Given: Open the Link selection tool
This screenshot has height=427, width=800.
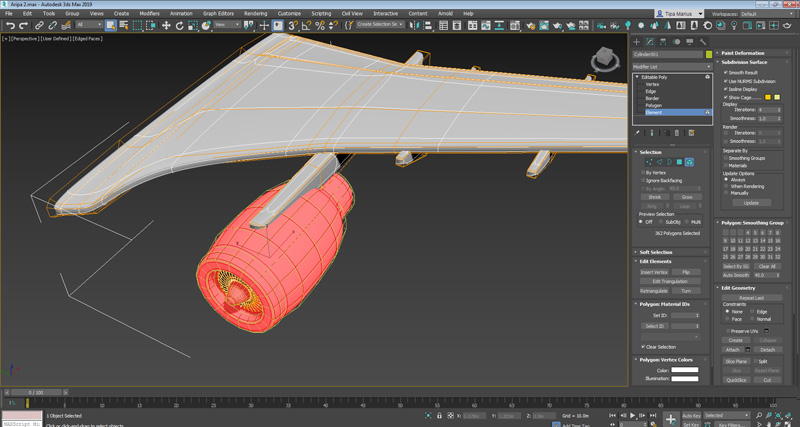Looking at the screenshot, I should click(x=39, y=25).
